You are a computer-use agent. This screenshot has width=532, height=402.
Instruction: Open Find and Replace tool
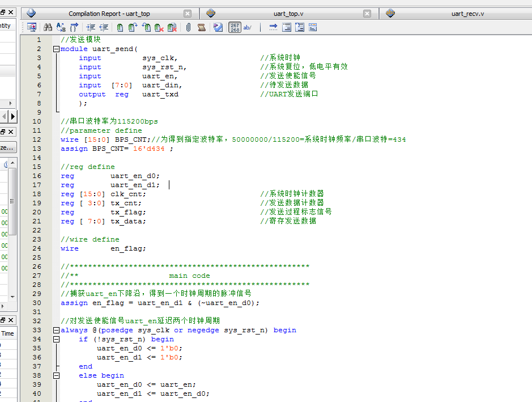coord(61,27)
